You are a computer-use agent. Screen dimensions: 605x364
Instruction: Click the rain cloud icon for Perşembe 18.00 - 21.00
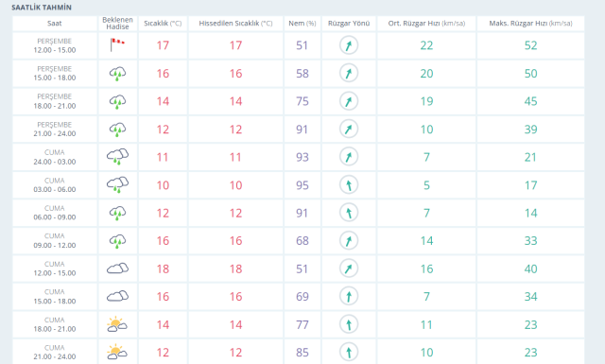(117, 101)
